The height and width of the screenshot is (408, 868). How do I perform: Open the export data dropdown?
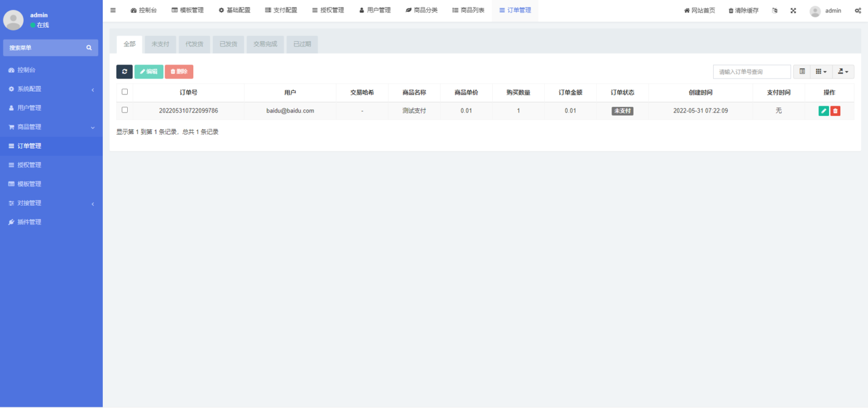click(x=843, y=72)
